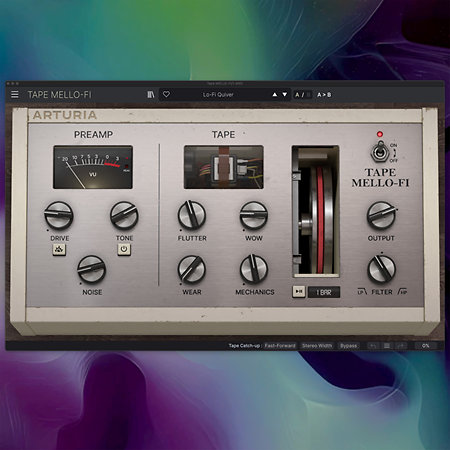This screenshot has height=450, width=450.
Task: Click the Tape Catch-up label
Action: [x=244, y=346]
